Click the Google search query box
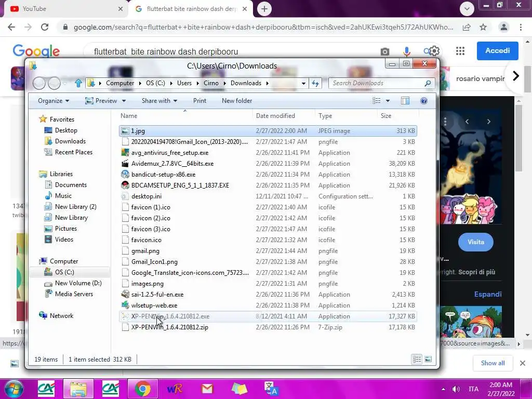 point(234,51)
